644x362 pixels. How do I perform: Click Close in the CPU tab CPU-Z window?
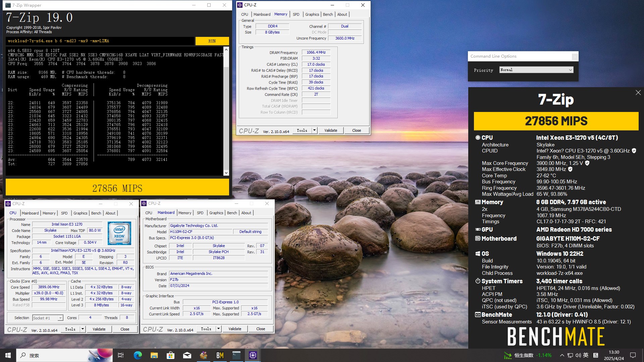pos(125,329)
